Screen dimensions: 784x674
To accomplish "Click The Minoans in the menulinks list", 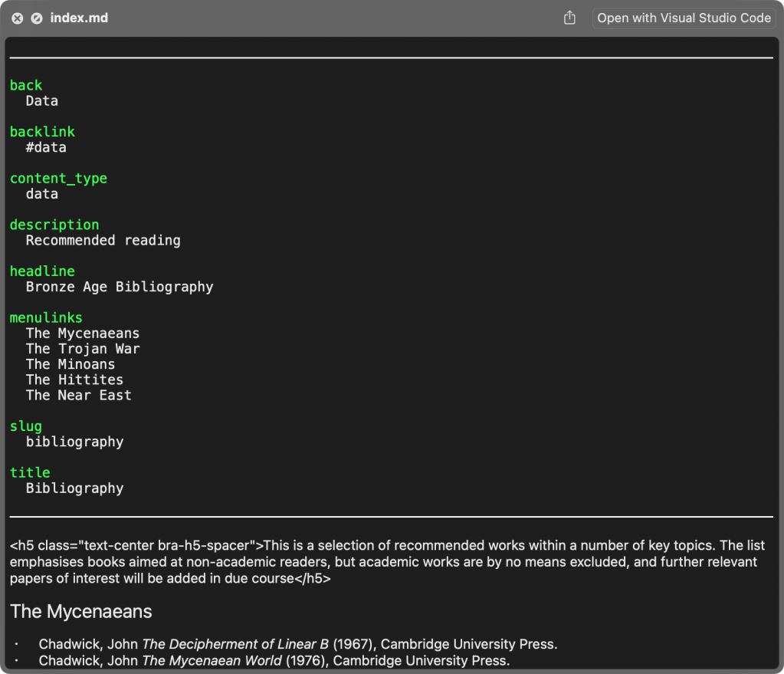I will [x=70, y=363].
